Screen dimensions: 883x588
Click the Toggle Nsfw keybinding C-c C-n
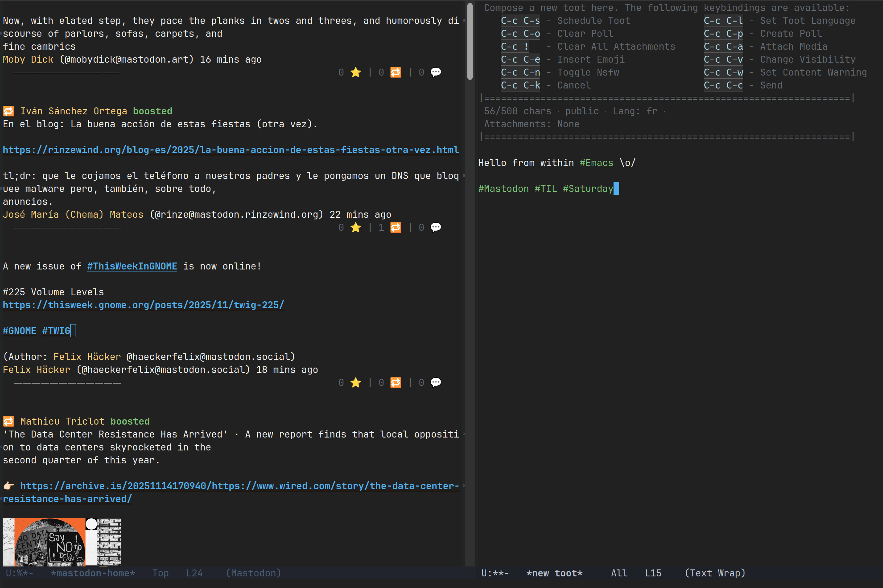pos(520,72)
